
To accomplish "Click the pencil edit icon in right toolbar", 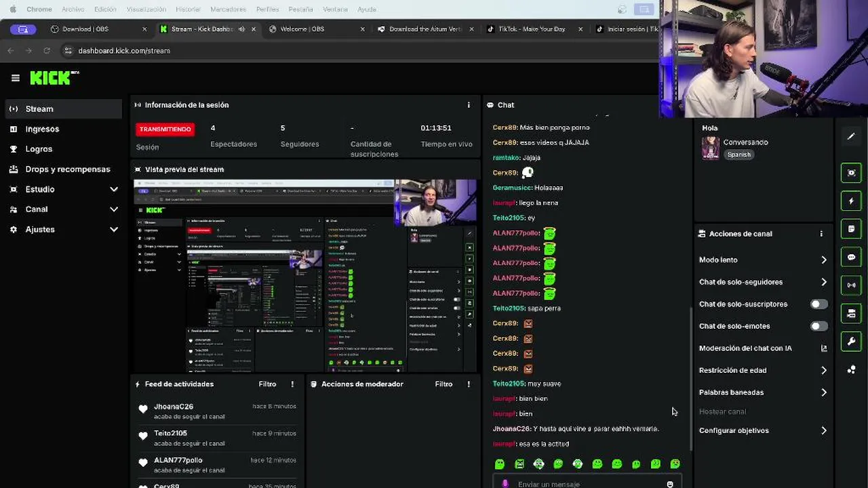I will (x=851, y=136).
